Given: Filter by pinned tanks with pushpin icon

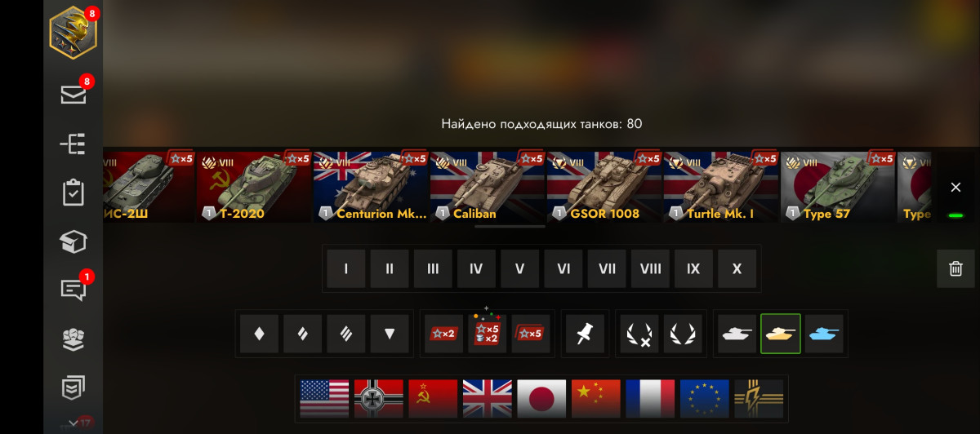Looking at the screenshot, I should [x=585, y=333].
